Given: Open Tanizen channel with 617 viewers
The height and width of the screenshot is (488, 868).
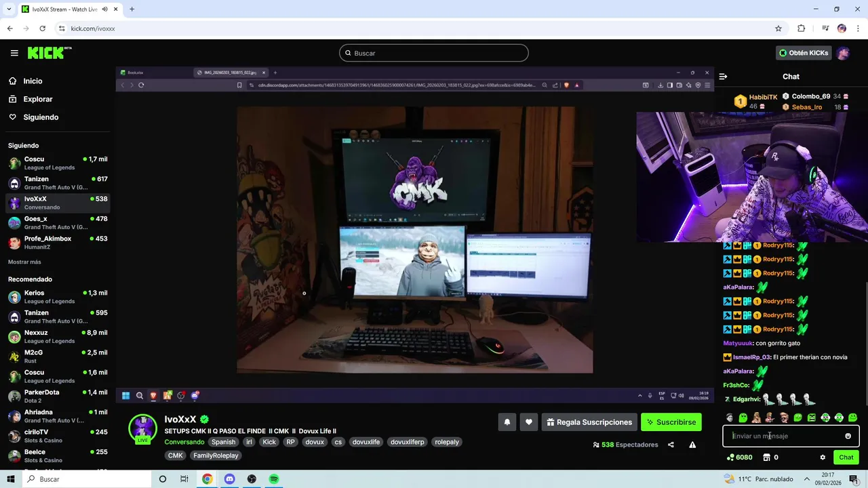Looking at the screenshot, I should [58, 183].
